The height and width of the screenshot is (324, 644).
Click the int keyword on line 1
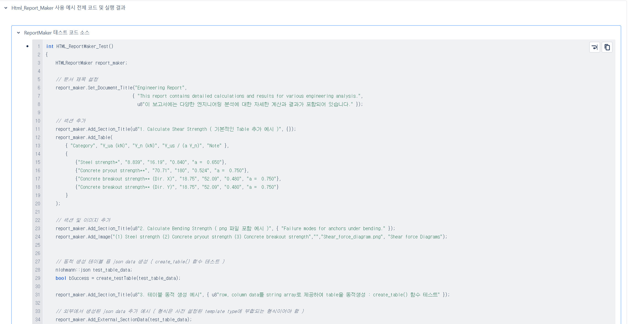coord(50,46)
